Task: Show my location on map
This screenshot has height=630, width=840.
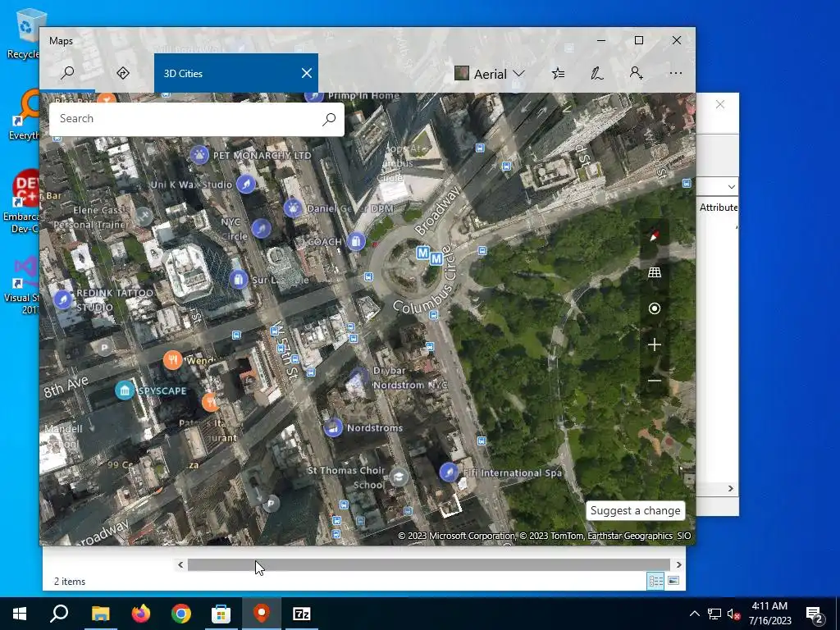Action: pyautogui.click(x=654, y=308)
